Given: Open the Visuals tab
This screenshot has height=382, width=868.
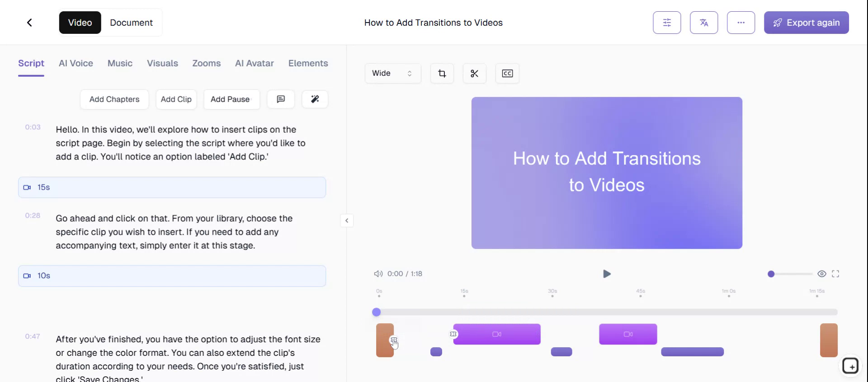Looking at the screenshot, I should pyautogui.click(x=162, y=63).
